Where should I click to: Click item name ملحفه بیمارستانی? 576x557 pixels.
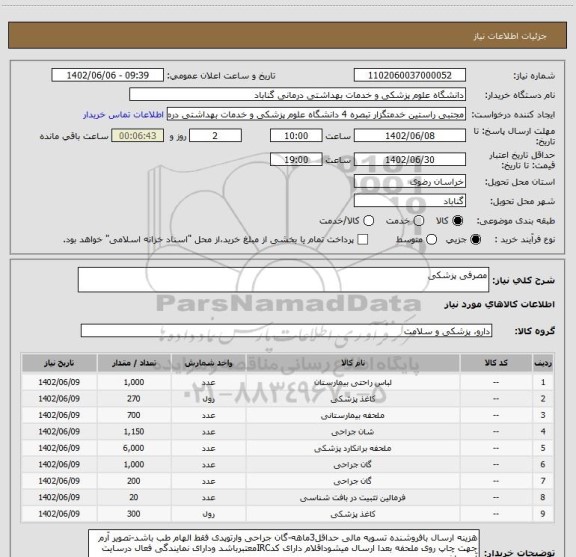[x=353, y=415]
